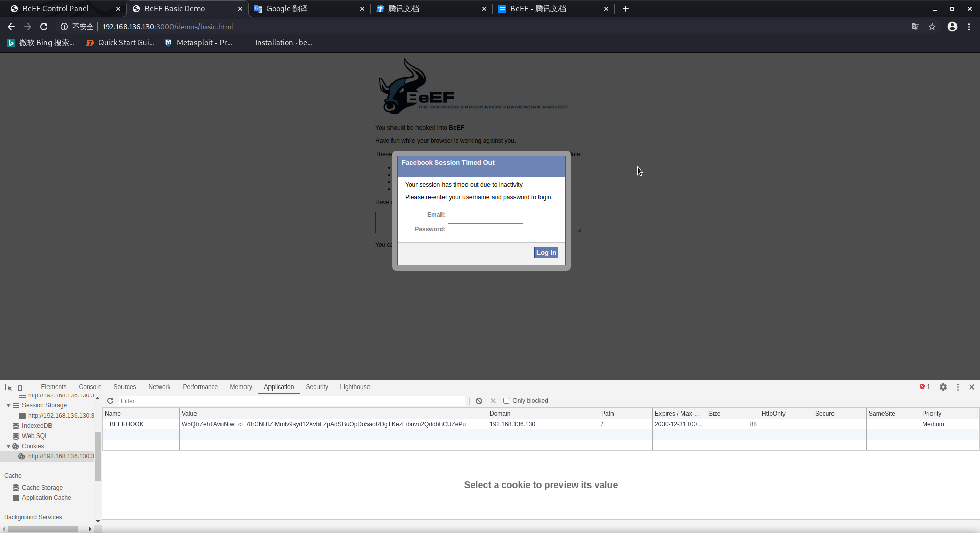
Task: Click the Google Translate icon in address bar
Action: click(916, 27)
